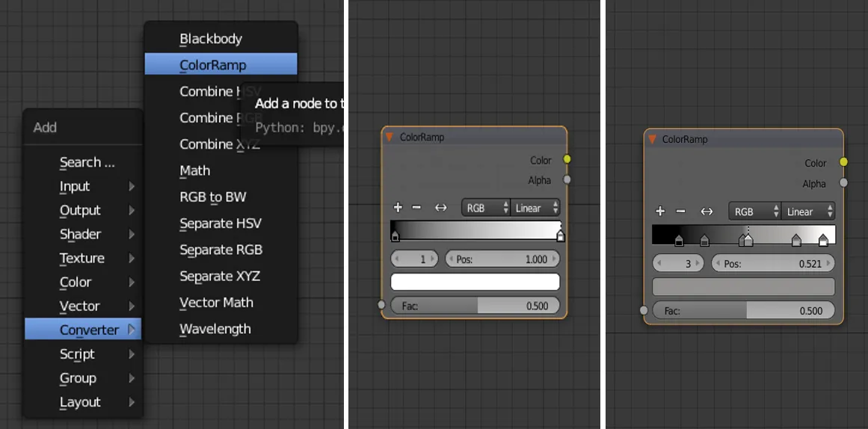Flip the right ColorRamp with the arrows icon
Screen dimensions: 868x429
[x=707, y=212]
